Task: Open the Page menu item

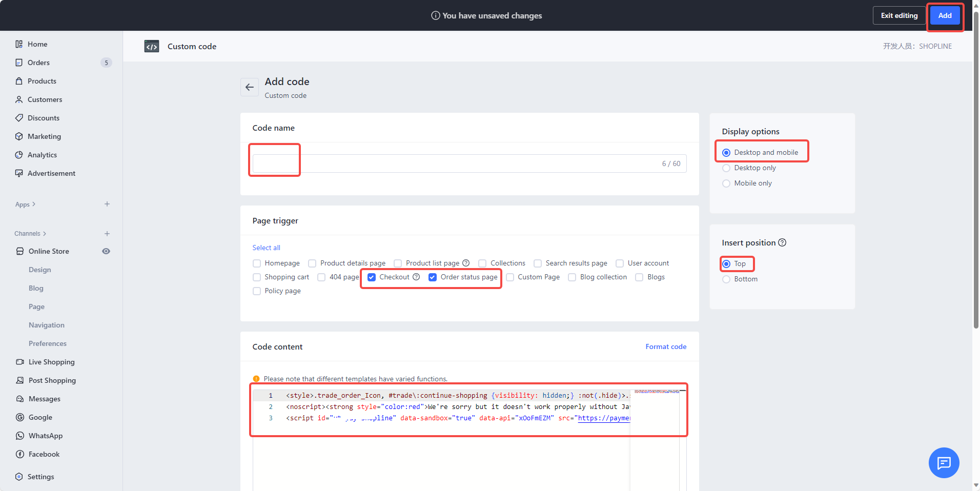Action: [x=36, y=306]
